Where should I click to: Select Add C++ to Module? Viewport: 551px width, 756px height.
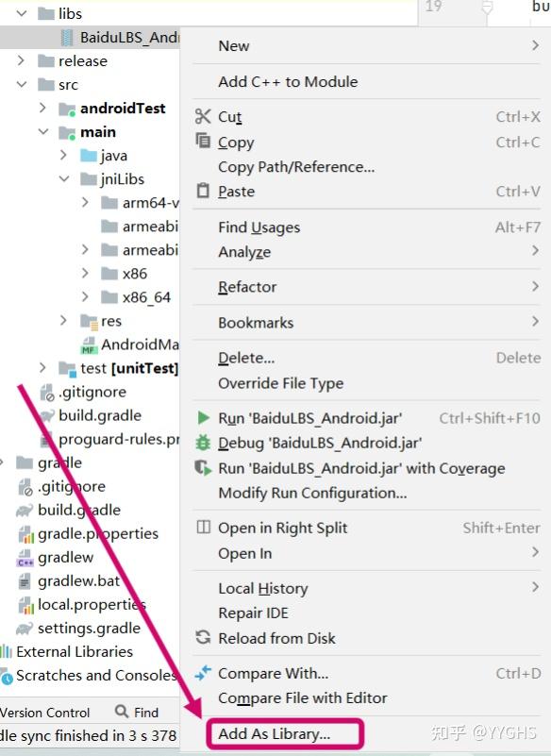[x=288, y=81]
